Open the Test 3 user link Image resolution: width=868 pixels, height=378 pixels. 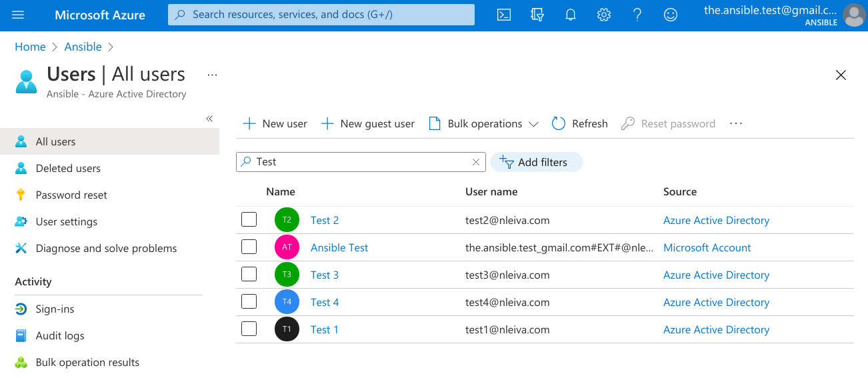tap(325, 275)
